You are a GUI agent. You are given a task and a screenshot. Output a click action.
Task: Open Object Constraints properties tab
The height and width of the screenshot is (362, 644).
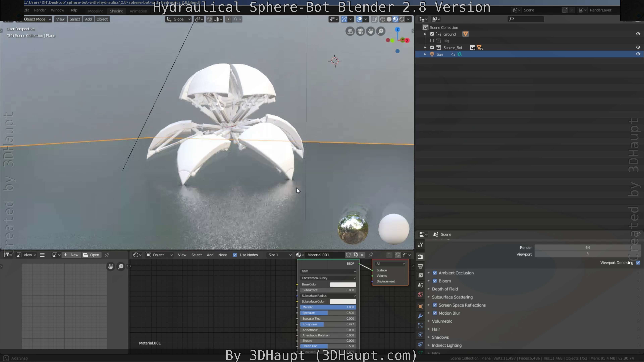(x=420, y=344)
